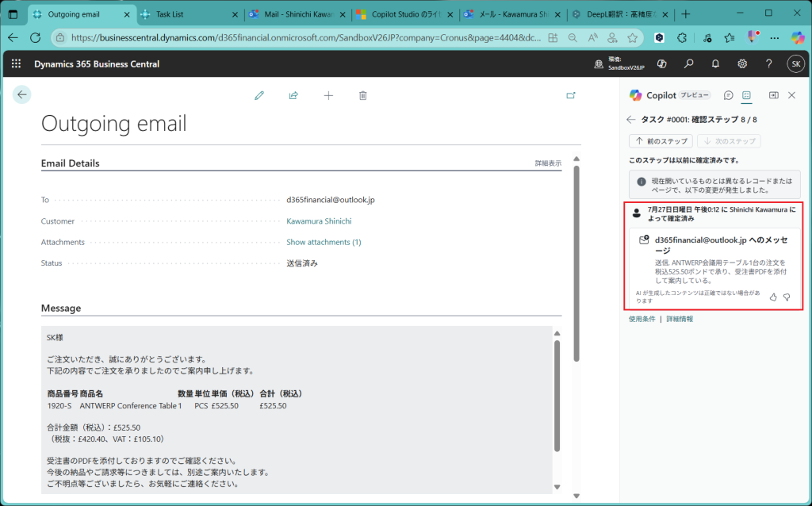Viewport: 812px width, 506px height.
Task: Open the Edge extensions puzzle icon
Action: coord(682,38)
